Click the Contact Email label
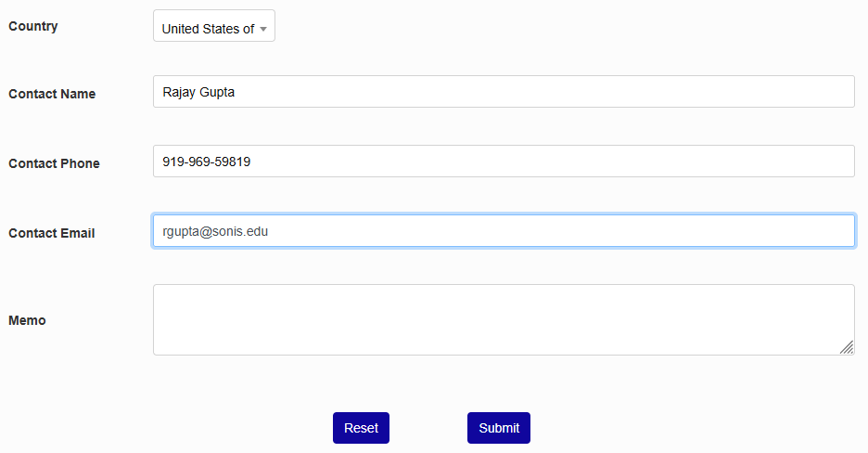This screenshot has width=868, height=453. click(x=52, y=233)
